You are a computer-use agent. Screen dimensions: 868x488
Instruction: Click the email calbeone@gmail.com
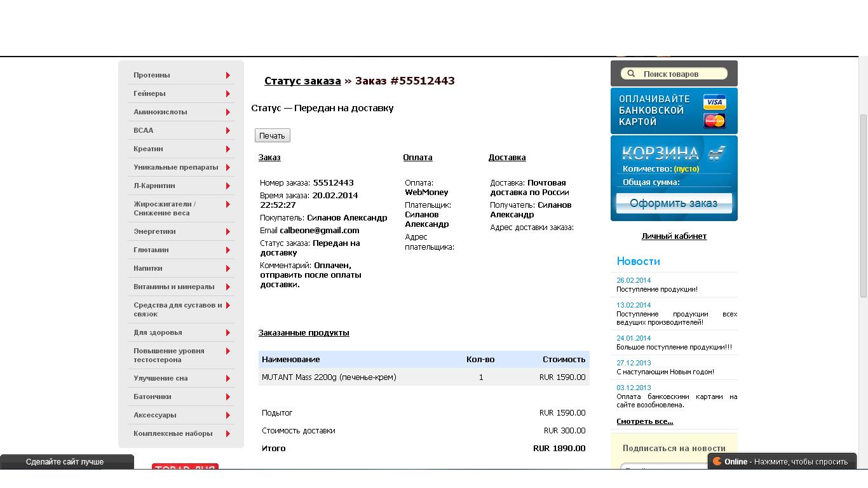coord(320,231)
